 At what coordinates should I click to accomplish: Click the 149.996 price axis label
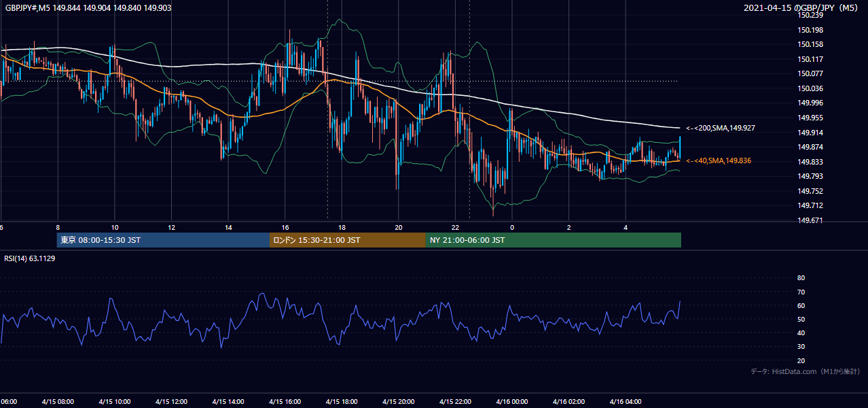811,103
